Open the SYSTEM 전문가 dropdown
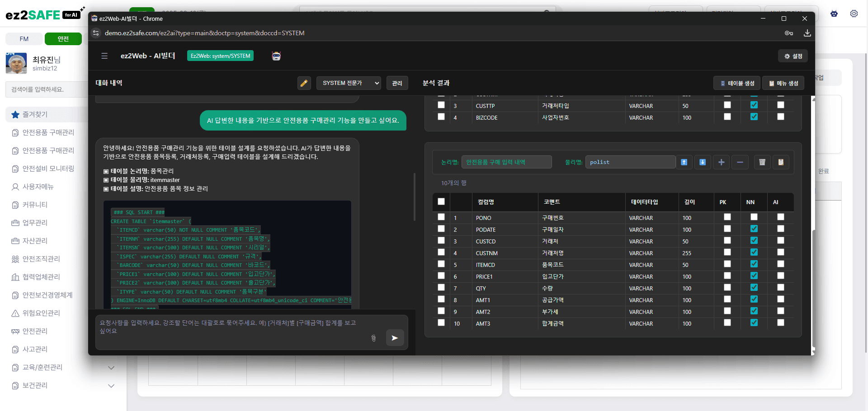The width and height of the screenshot is (868, 411). click(348, 83)
